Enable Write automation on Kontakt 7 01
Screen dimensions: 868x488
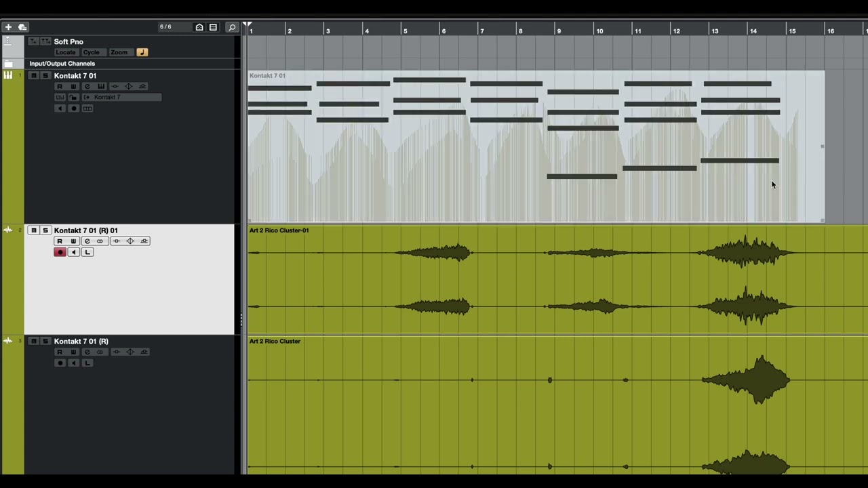tap(73, 87)
